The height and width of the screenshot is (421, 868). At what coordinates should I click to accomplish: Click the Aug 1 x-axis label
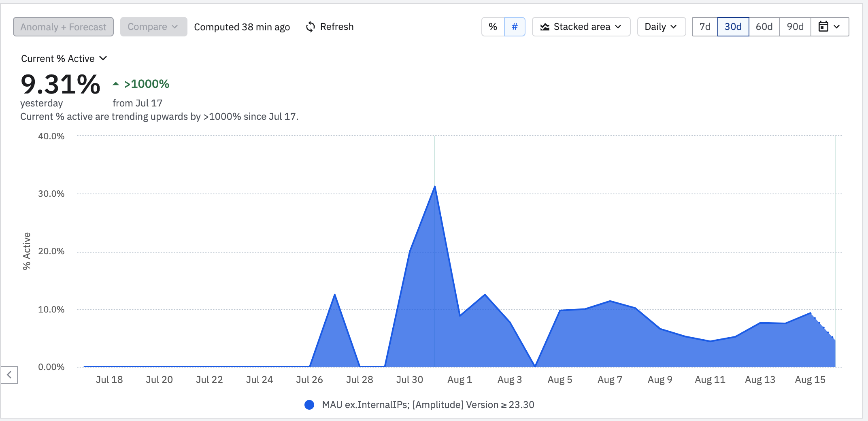point(460,380)
